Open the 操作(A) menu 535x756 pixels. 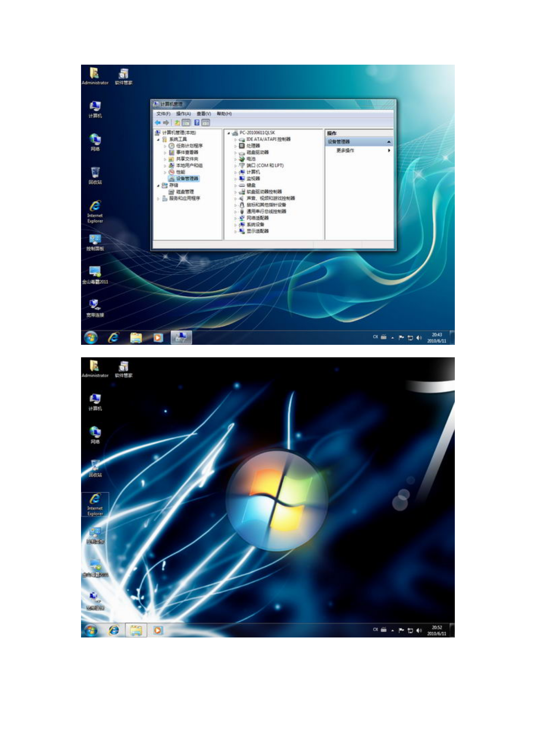(183, 114)
